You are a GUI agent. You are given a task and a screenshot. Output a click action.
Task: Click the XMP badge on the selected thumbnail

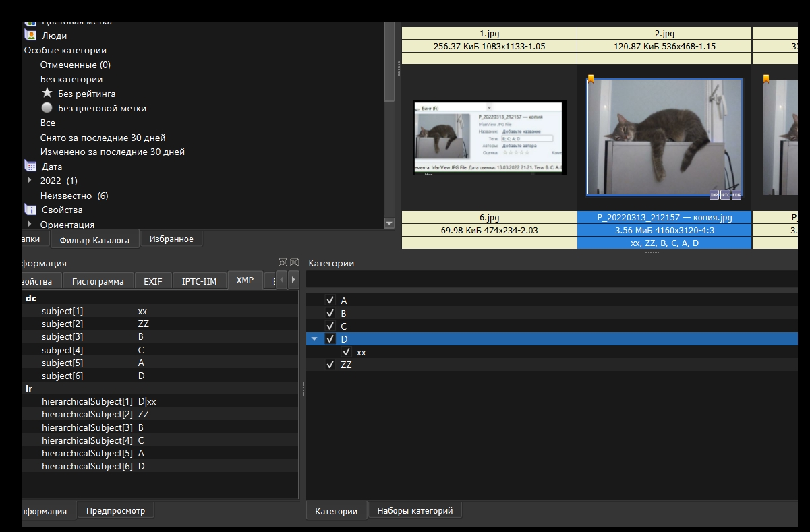[x=714, y=195]
